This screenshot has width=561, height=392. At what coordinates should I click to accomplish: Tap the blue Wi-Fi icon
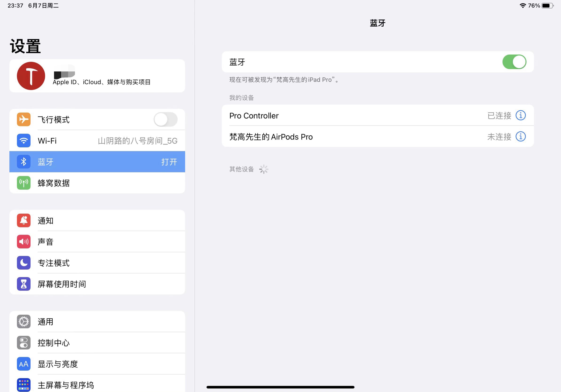click(24, 141)
